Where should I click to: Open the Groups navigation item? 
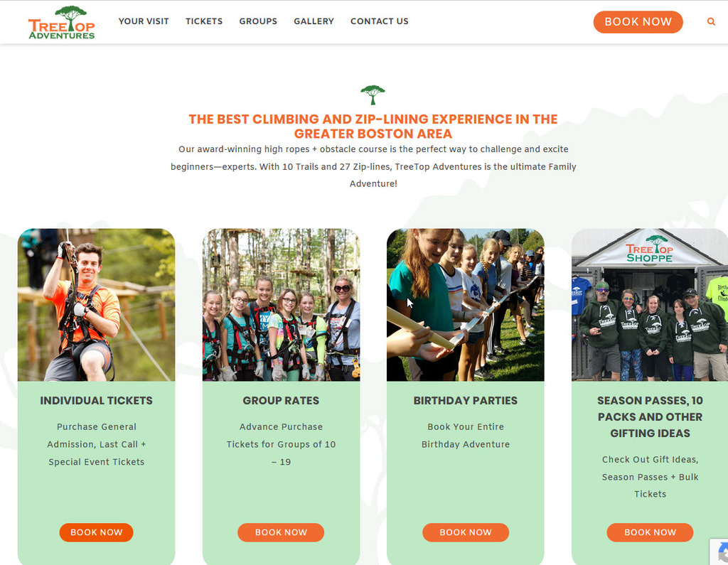click(258, 21)
